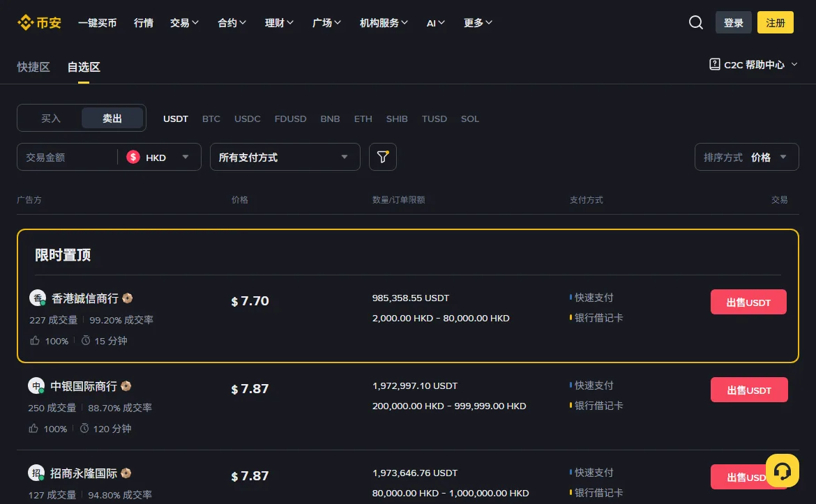
Task: Open the search magnifier icon
Action: 696,22
